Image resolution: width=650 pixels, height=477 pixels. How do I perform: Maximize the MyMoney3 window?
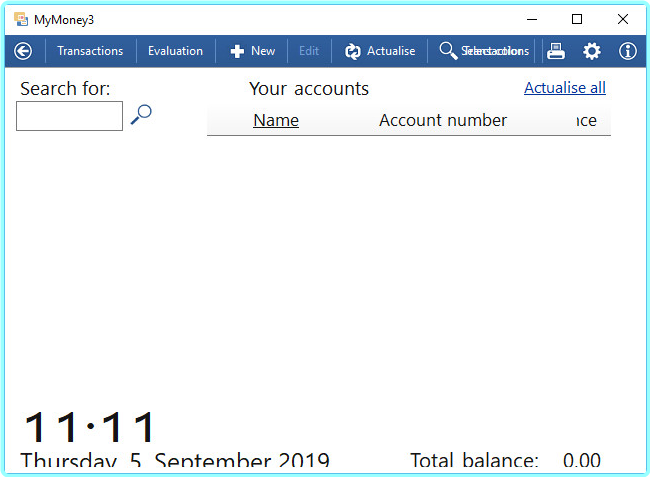[x=577, y=19]
